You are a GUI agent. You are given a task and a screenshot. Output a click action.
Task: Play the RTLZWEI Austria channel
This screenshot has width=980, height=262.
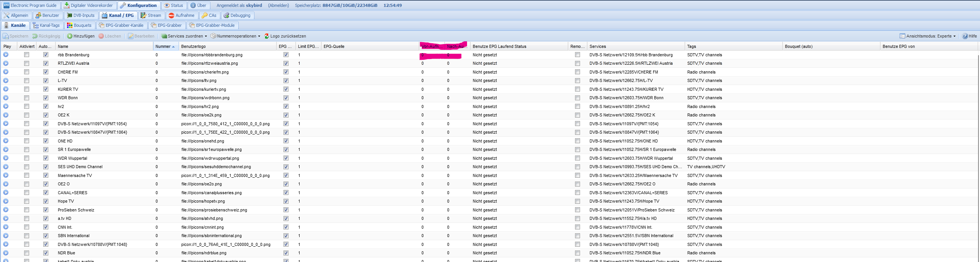coord(6,63)
